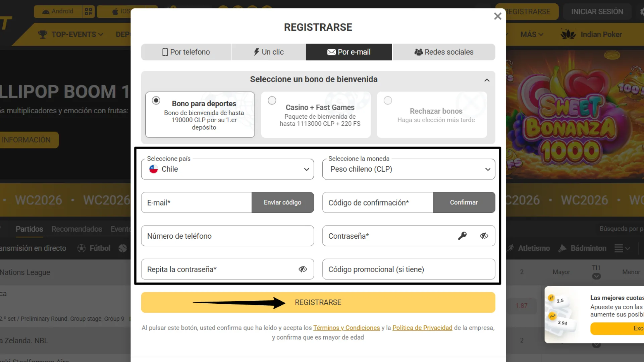Click the Indian Poker lotus icon
The height and width of the screenshot is (362, 644).
(568, 34)
